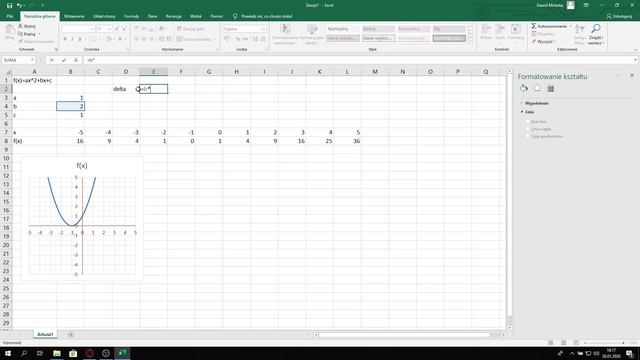Viewport: 640px width, 360px height.
Task: Confirm formula entry with checkmark icon
Action: coord(64,60)
